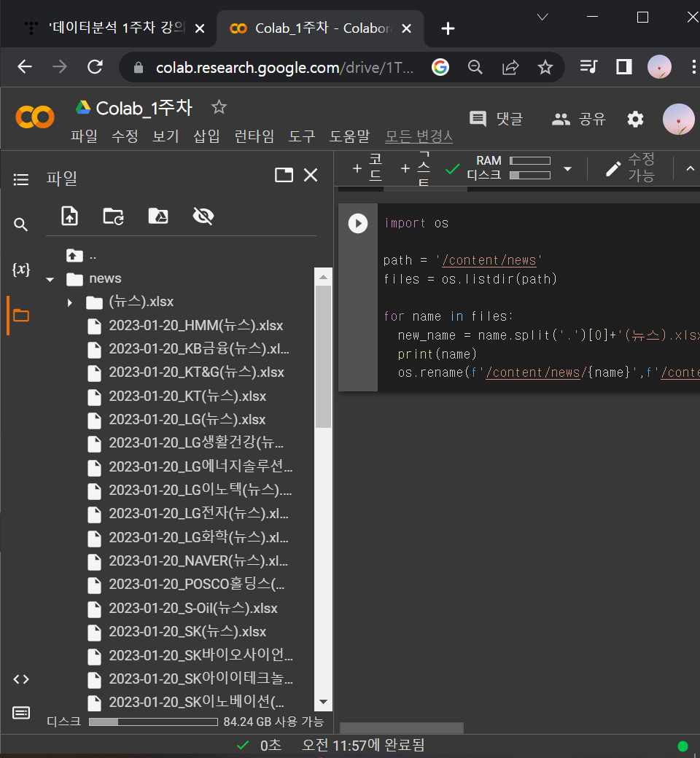Select file 2023-01-20_SK(뉴스).xlsx

click(x=187, y=631)
